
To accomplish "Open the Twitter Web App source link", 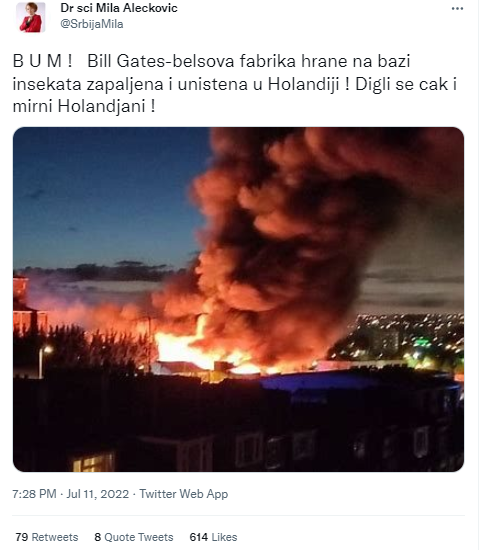I will point(184,494).
